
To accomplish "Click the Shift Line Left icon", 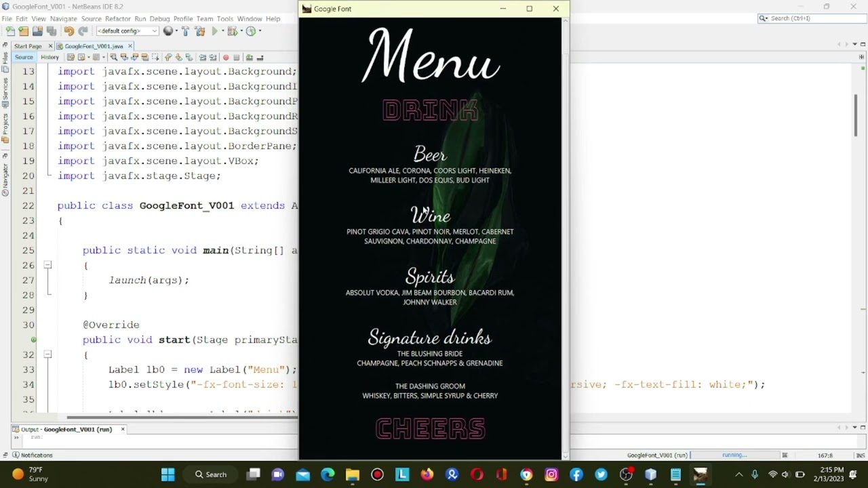I will 203,58.
